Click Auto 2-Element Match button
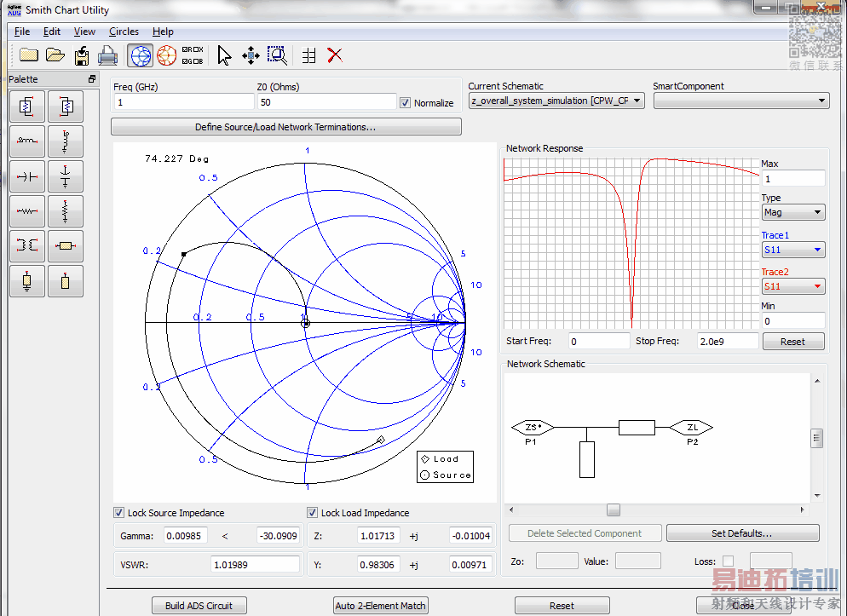Screen dimensions: 847x616 pyautogui.click(x=380, y=606)
